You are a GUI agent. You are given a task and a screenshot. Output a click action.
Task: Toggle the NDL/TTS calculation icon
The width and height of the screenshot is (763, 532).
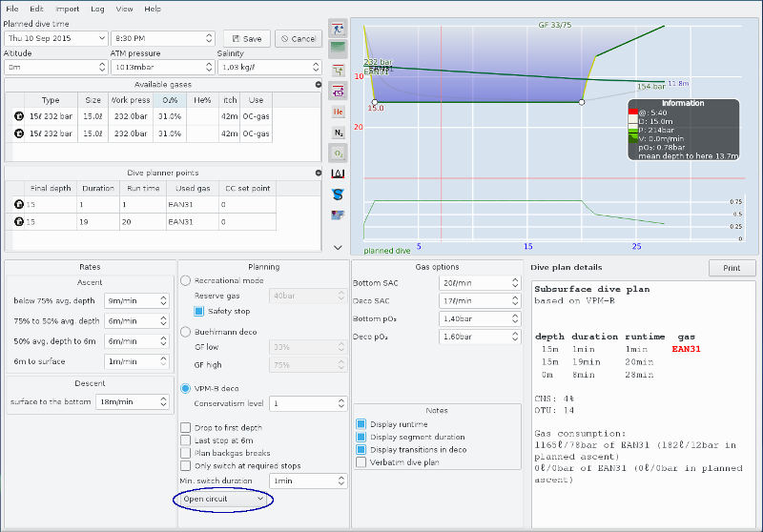pyautogui.click(x=338, y=91)
